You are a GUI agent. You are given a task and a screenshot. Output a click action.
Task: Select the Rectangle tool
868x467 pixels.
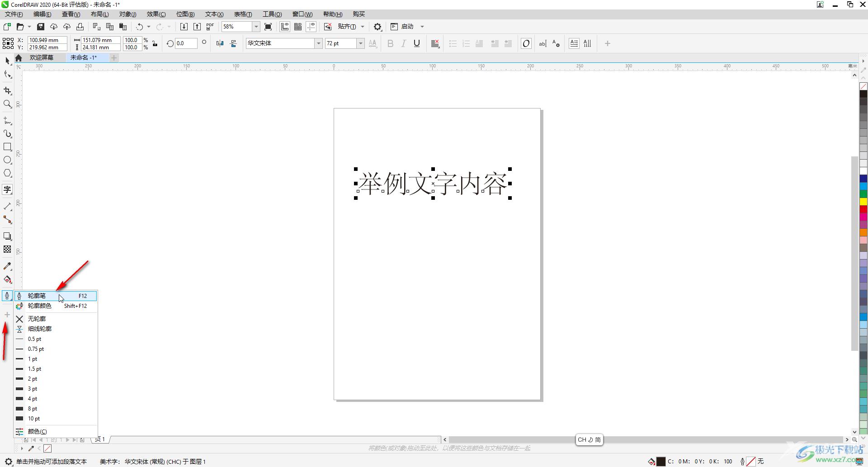tap(7, 147)
